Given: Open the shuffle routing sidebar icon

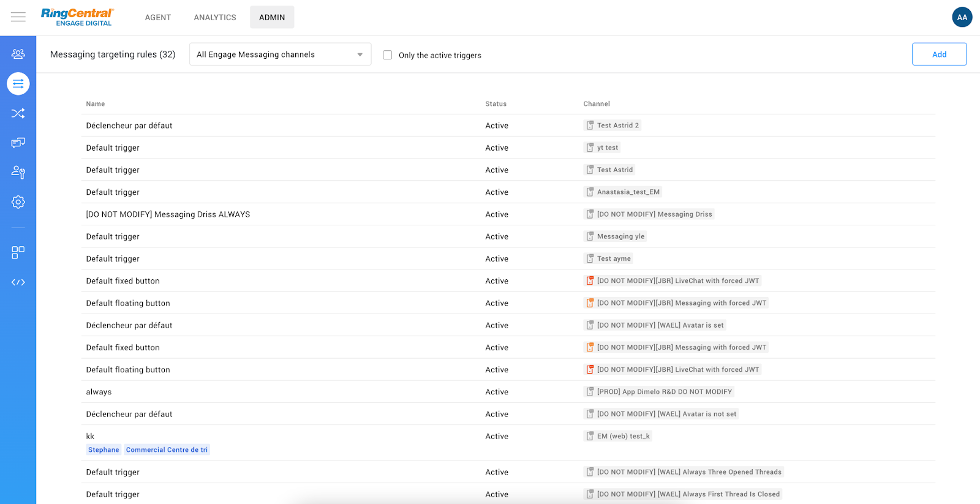Looking at the screenshot, I should pyautogui.click(x=18, y=113).
